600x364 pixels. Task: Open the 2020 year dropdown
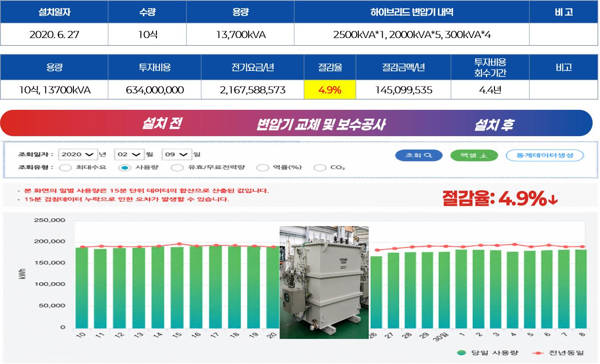77,154
